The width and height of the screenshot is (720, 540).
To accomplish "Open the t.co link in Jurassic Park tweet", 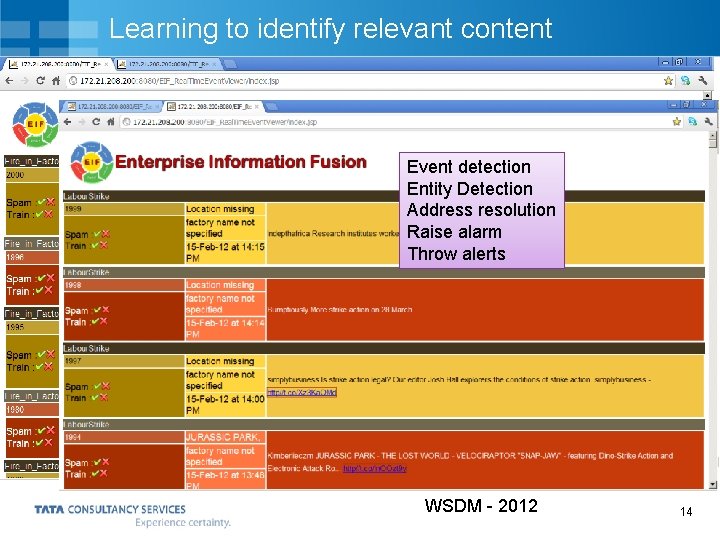I will tap(375, 468).
